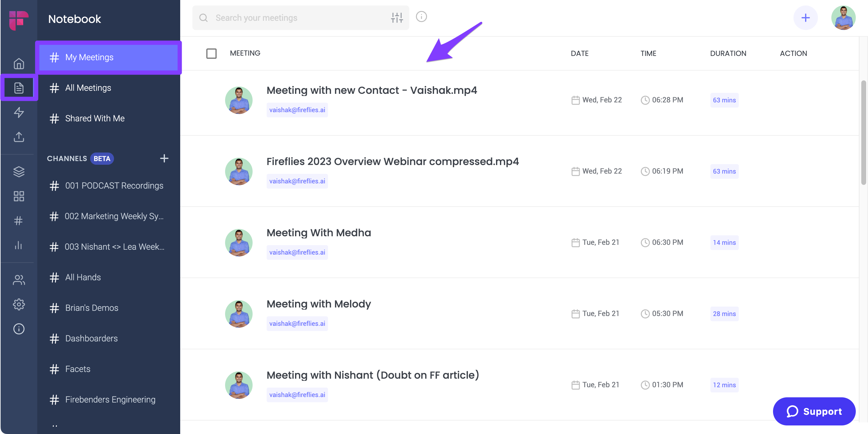Click the upload icon in sidebar
The image size is (868, 434).
pos(19,137)
